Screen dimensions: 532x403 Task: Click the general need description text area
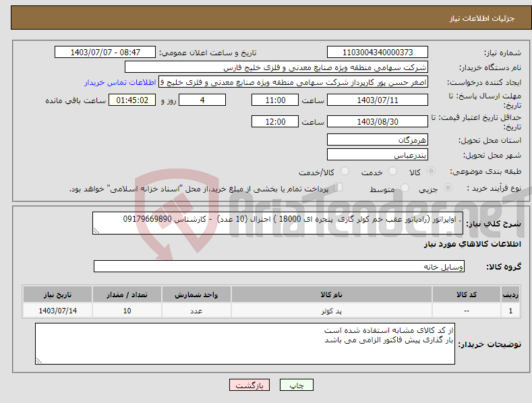(x=278, y=223)
